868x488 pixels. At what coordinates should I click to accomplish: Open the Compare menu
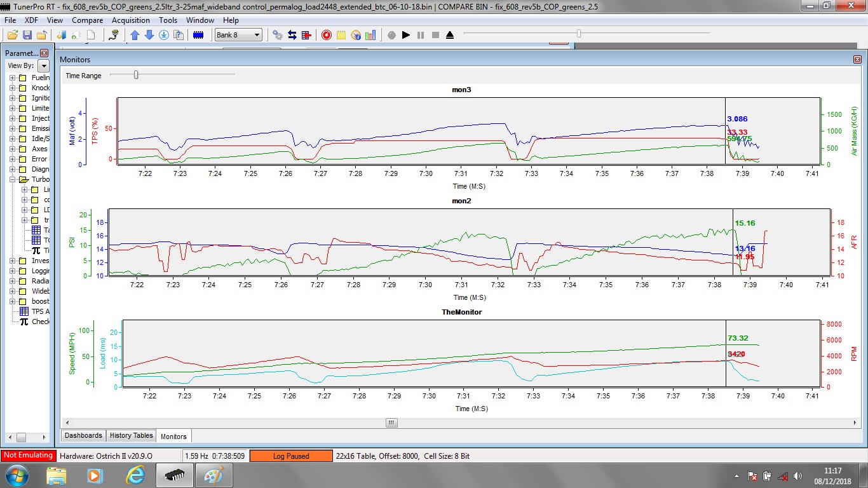tap(87, 20)
